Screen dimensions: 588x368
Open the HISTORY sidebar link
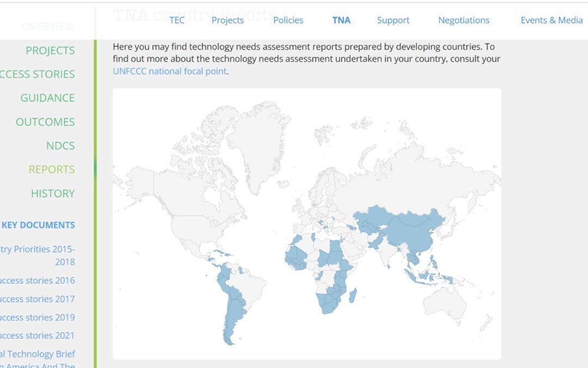[x=53, y=194]
